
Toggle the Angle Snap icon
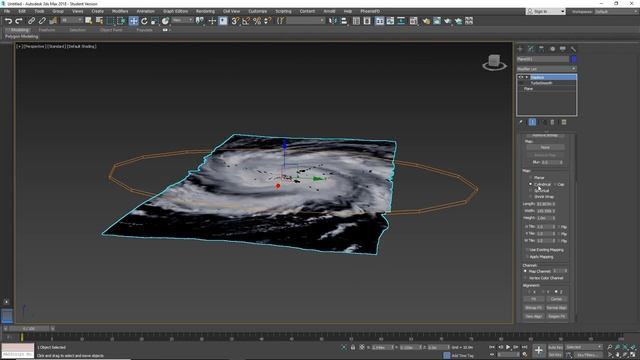[x=246, y=21]
